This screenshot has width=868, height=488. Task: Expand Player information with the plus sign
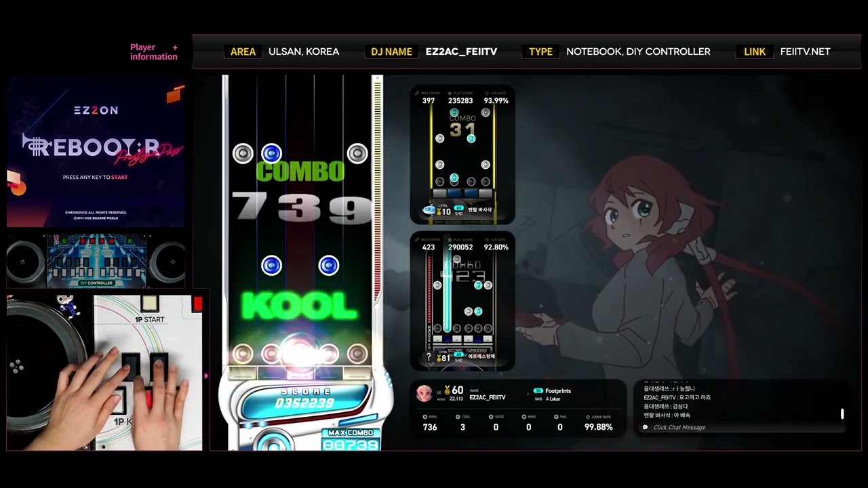(x=175, y=47)
